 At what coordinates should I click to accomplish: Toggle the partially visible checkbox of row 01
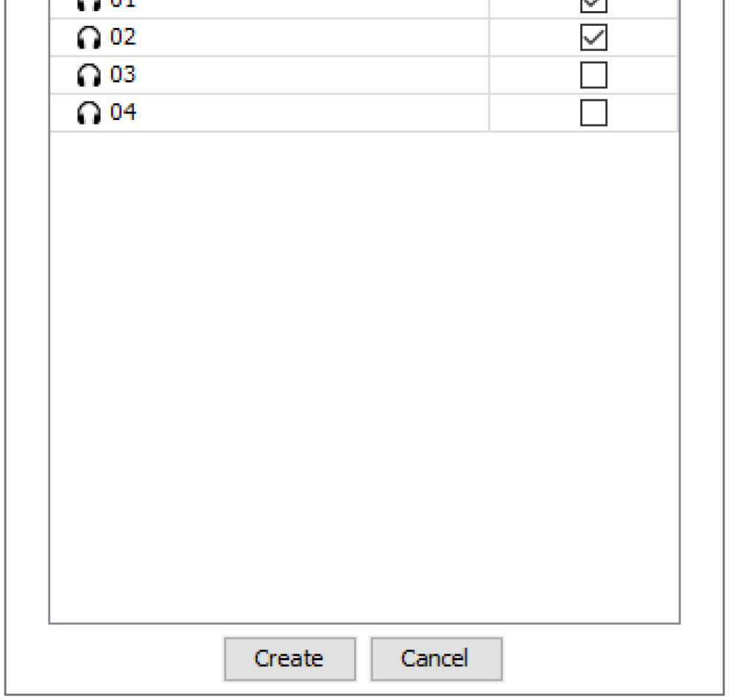click(594, 4)
